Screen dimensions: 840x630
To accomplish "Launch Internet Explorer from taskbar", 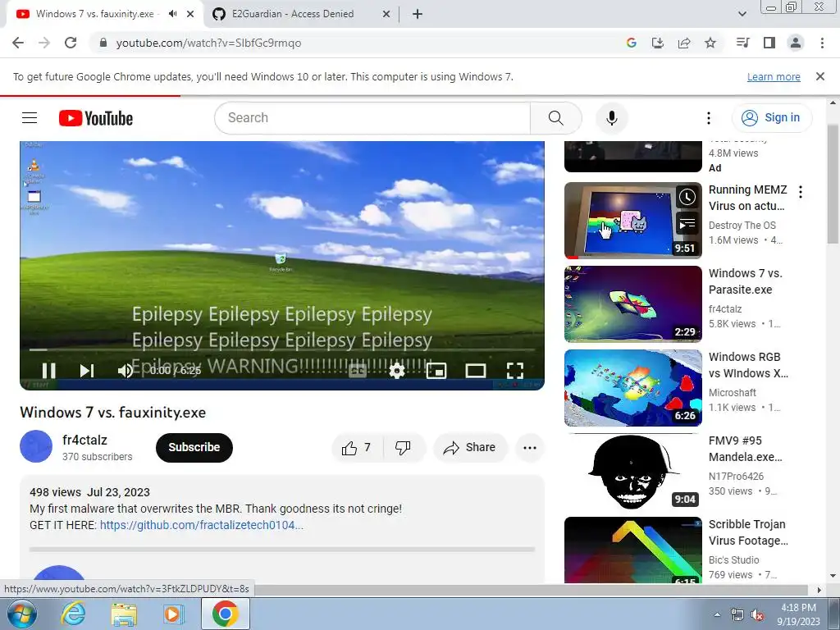I will tap(73, 614).
